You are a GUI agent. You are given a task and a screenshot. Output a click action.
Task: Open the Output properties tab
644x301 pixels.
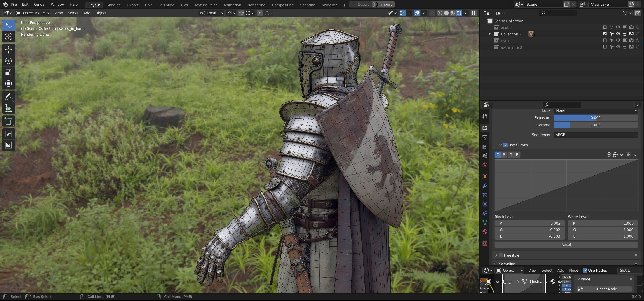pos(485,137)
